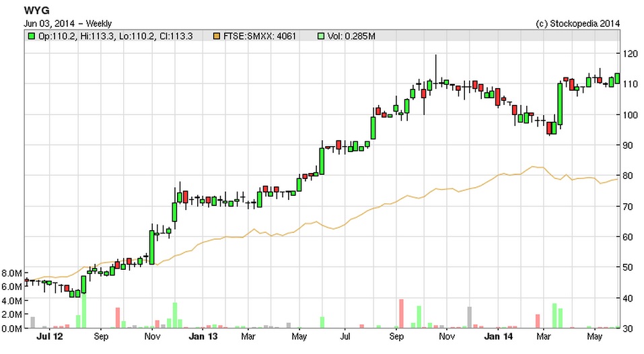This screenshot has width=644, height=354.
Task: Click the 'Vol: 0.285M' legend text
Action: coord(351,36)
